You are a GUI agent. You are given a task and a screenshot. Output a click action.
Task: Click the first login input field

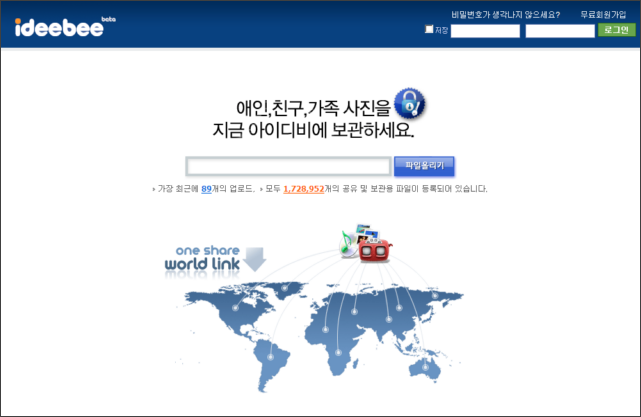coord(485,31)
